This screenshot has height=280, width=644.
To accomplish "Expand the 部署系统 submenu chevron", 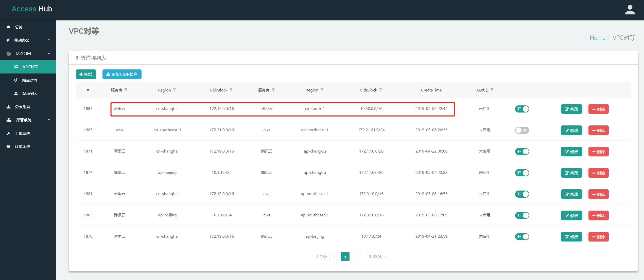I will [49, 120].
